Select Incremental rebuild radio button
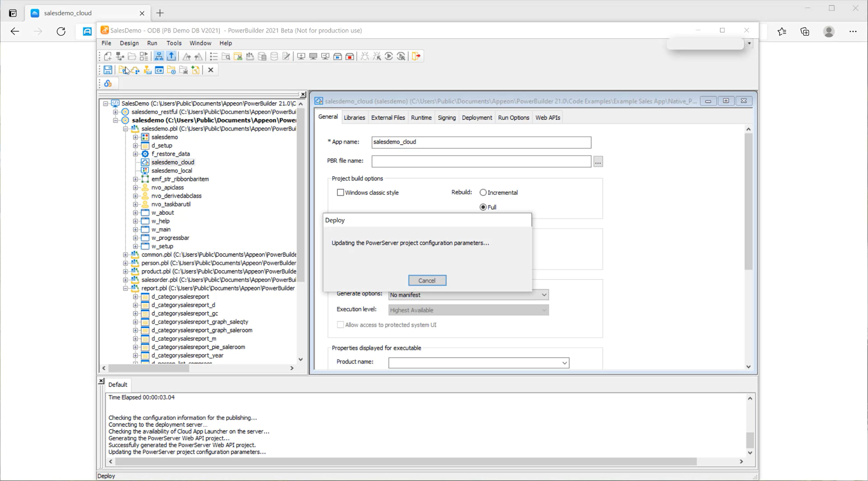 [483, 192]
